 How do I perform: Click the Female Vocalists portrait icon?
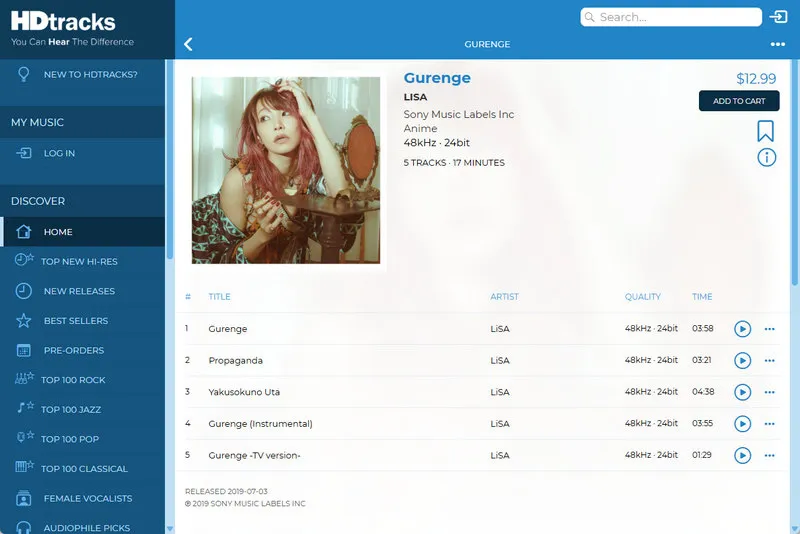click(x=23, y=498)
